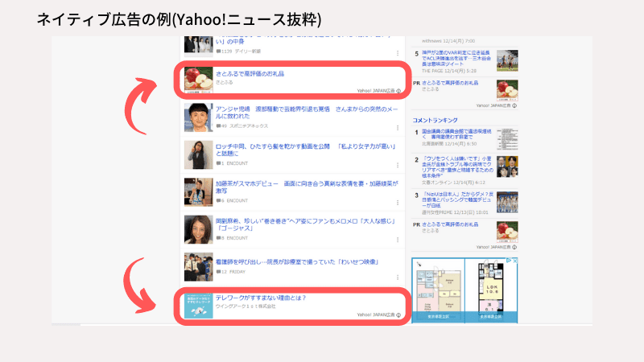Open the テレワークがすすまない理由とは？ ad
This screenshot has height=362, width=644.
click(261, 298)
